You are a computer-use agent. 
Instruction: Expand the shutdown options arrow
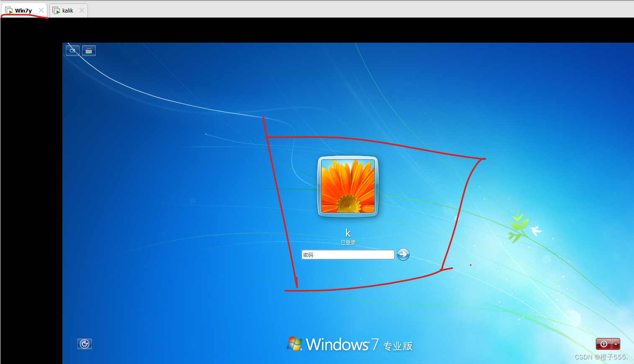point(616,344)
